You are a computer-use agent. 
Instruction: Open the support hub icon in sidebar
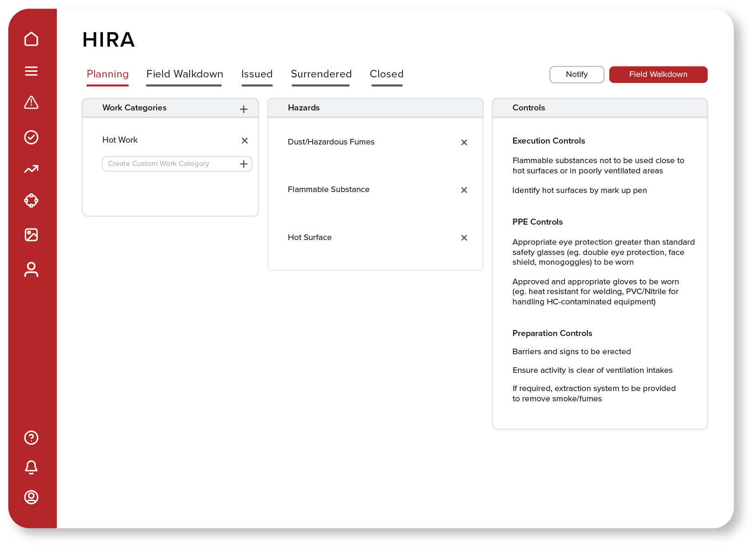(31, 200)
